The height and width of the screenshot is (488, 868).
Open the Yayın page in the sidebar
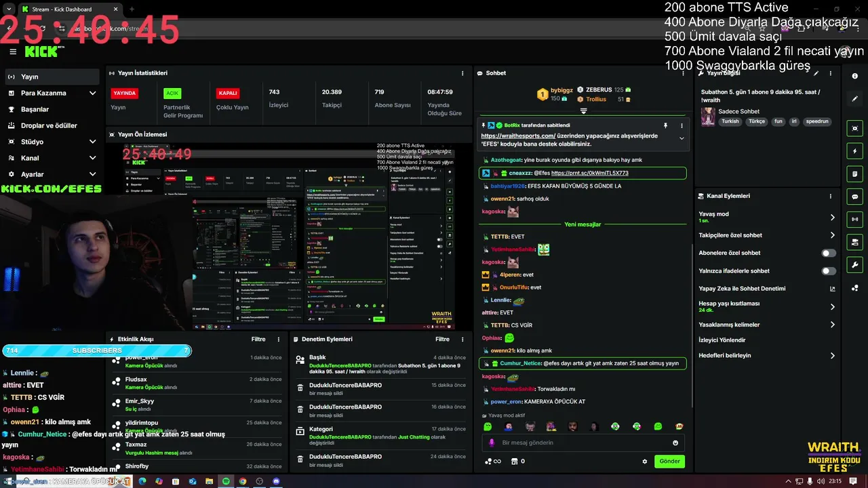coord(52,77)
